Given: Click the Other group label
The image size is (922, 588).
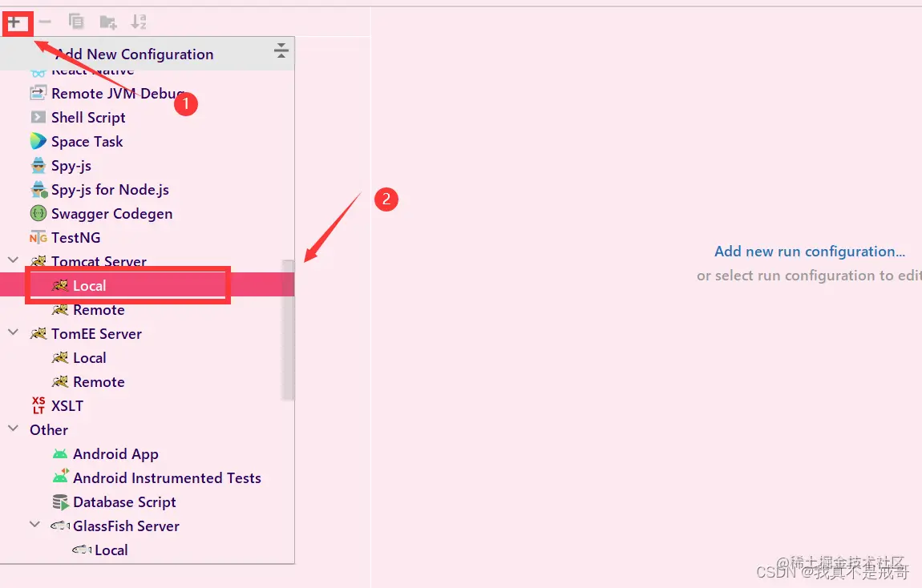Looking at the screenshot, I should point(49,430).
